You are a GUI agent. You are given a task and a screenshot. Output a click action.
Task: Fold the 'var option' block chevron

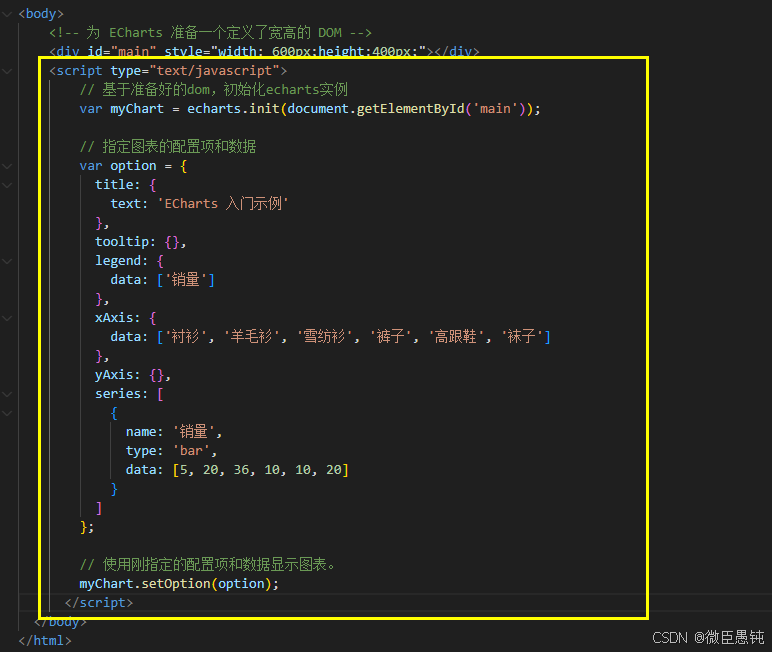(7, 166)
